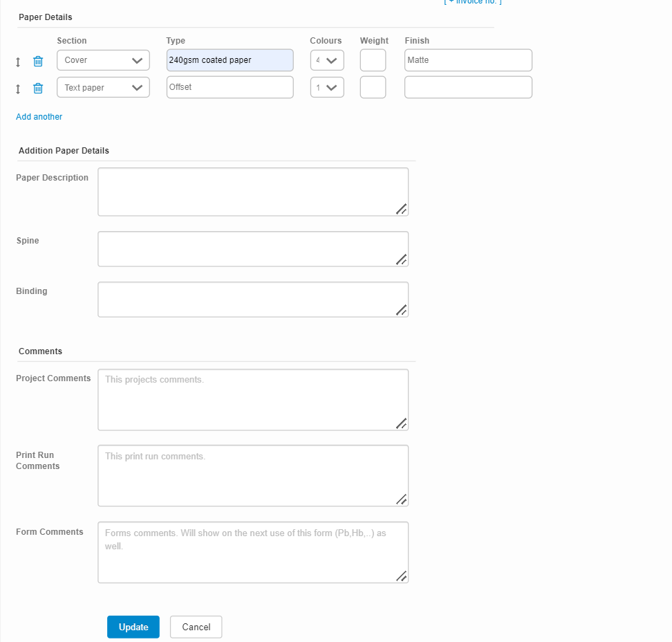Click the 240gsm coated paper Type field
Viewport: 672px width, 642px height.
coord(230,60)
